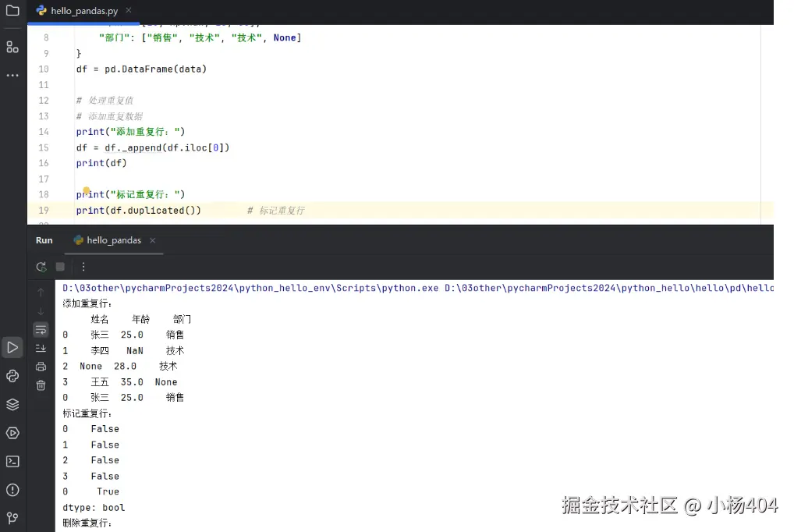794x532 pixels.
Task: Jump down the stack trace arrow
Action: [x=41, y=311]
